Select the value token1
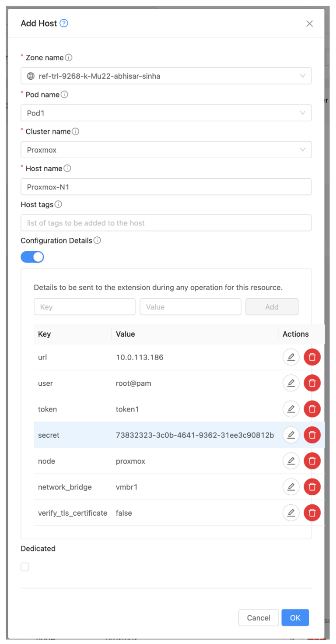The height and width of the screenshot is (644, 336). (x=127, y=409)
